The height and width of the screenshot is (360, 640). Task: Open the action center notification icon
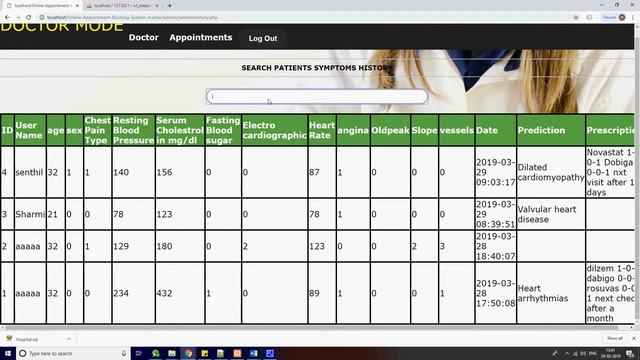[x=630, y=353]
